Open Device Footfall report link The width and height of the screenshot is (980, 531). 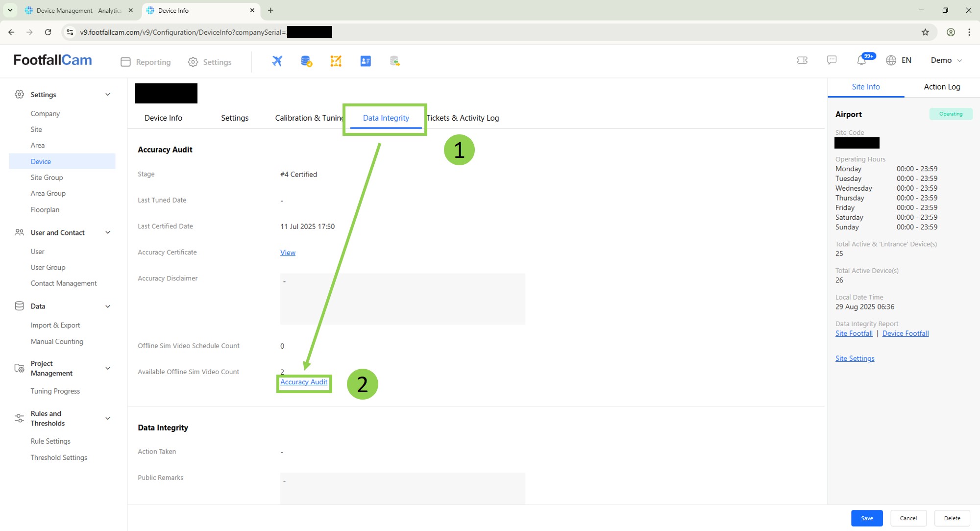pyautogui.click(x=906, y=333)
